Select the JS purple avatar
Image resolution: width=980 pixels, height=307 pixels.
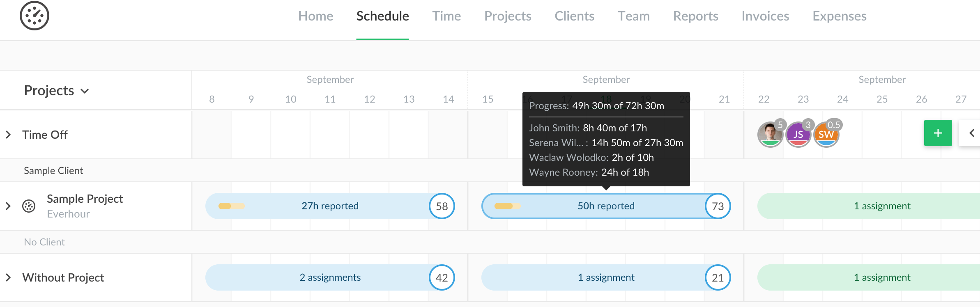[x=798, y=135]
